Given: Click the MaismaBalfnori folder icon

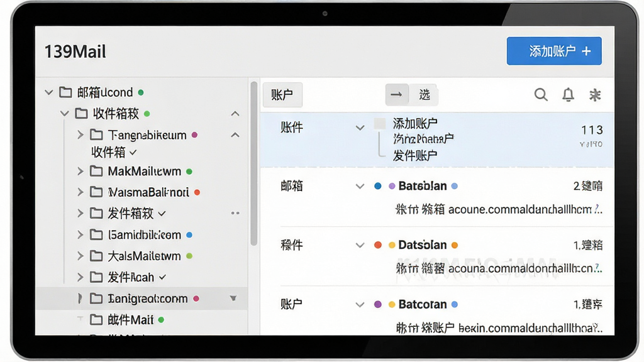Looking at the screenshot, I should point(96,192).
